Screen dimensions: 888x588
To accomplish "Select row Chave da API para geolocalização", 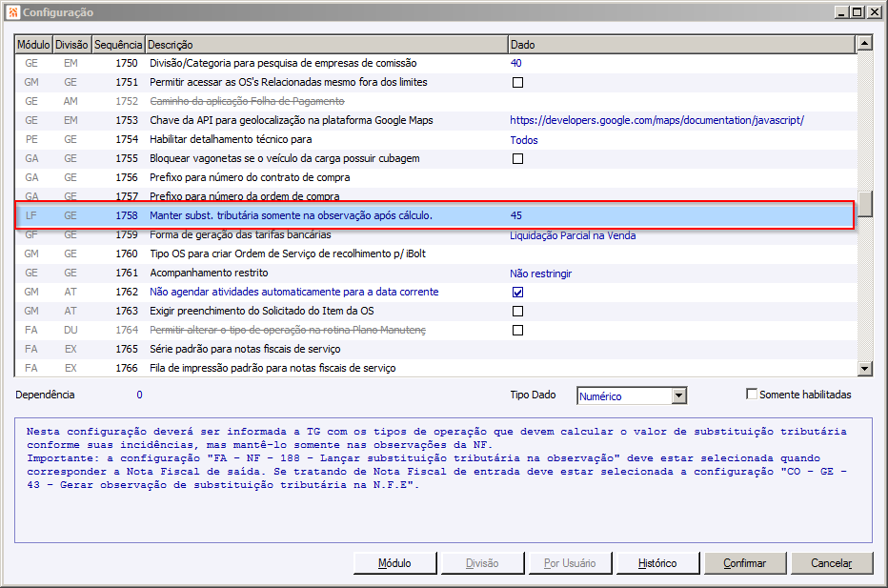I will (434, 120).
